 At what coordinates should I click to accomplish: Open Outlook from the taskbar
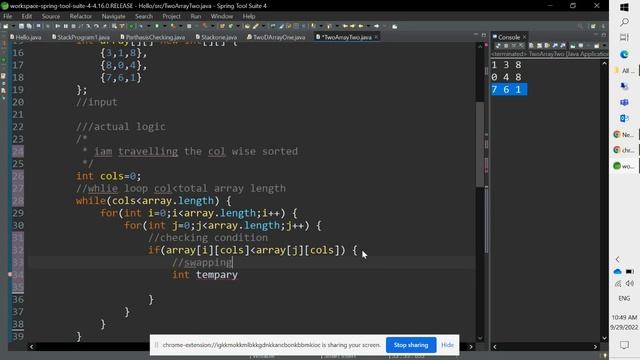(624, 118)
